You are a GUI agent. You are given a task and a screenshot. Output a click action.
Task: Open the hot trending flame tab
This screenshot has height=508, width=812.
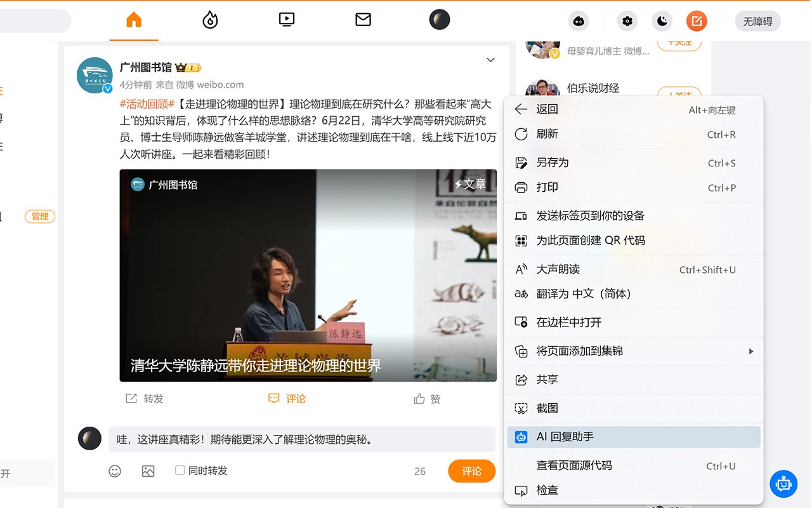(210, 20)
